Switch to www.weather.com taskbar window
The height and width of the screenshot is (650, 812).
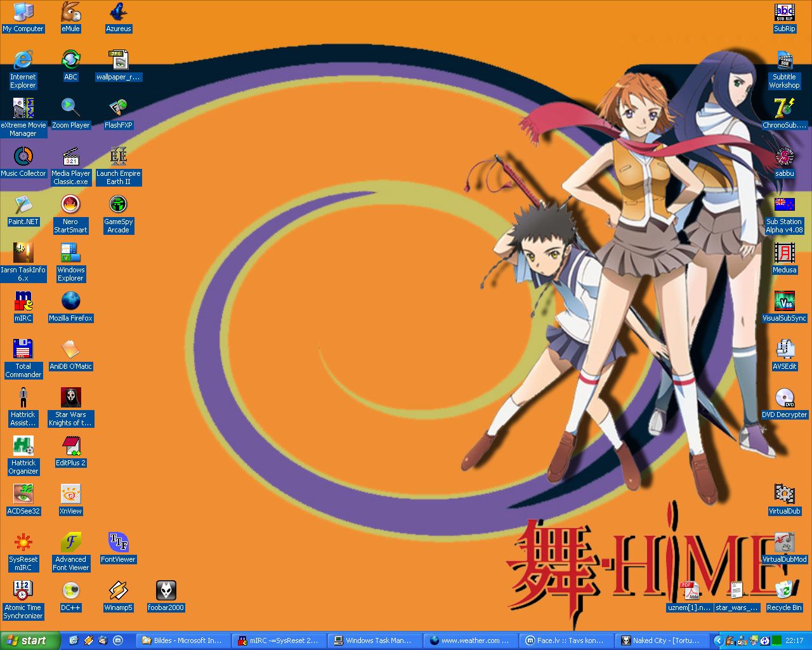tap(470, 640)
